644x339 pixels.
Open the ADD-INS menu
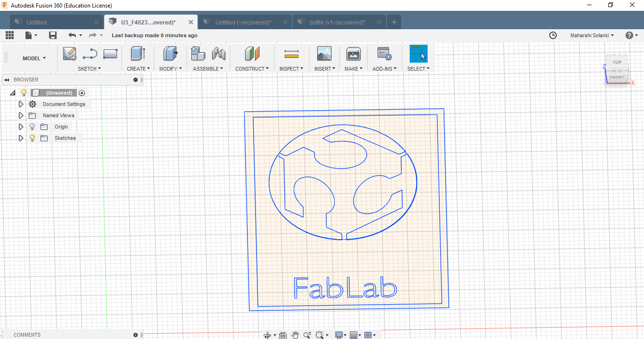(385, 69)
